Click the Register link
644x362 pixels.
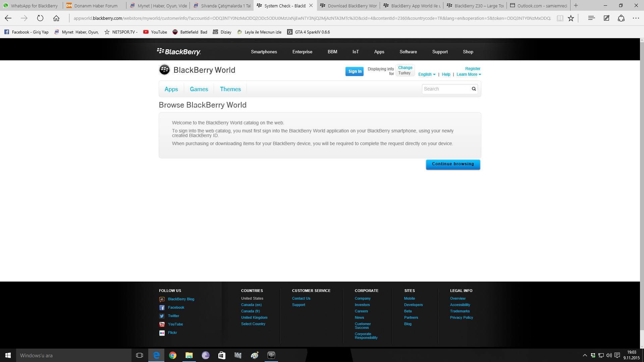click(x=473, y=69)
